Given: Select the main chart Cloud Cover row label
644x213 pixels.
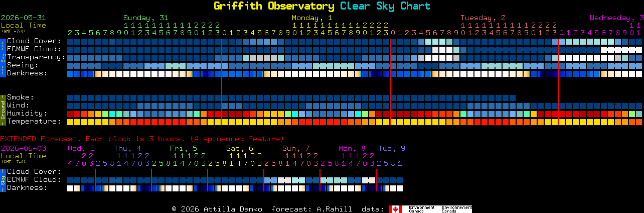Looking at the screenshot, I should pyautogui.click(x=34, y=41).
